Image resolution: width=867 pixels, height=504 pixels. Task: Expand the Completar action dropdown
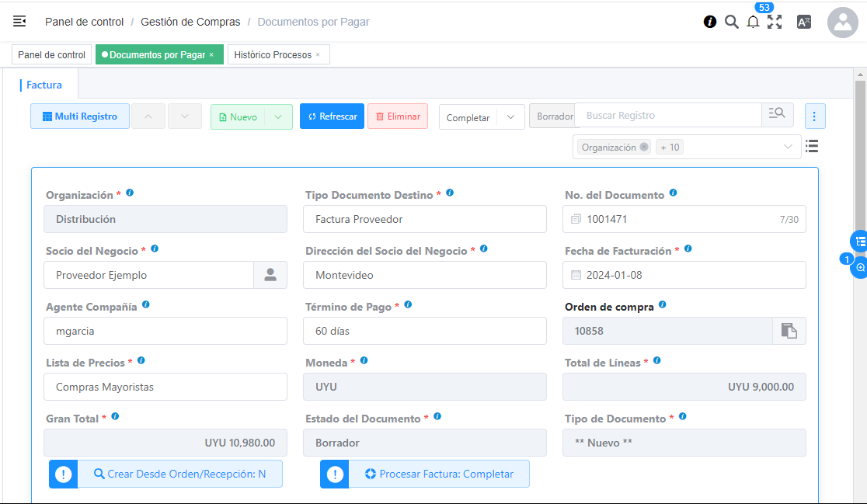pos(510,117)
